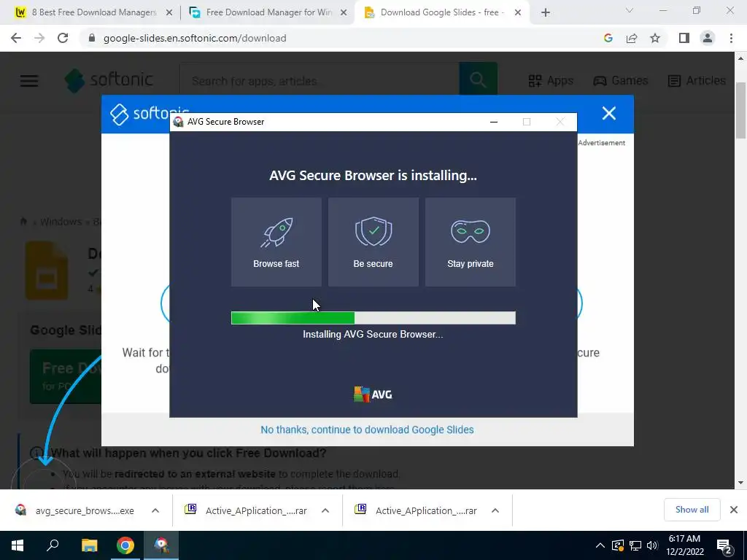Open the second Active_APplication rar download

point(418,510)
